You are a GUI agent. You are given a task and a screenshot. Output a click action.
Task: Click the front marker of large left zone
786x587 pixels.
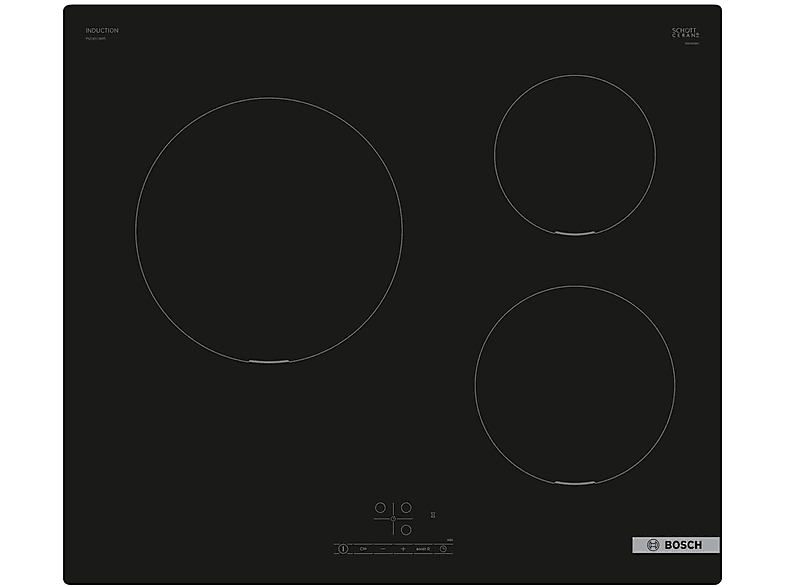click(x=268, y=361)
